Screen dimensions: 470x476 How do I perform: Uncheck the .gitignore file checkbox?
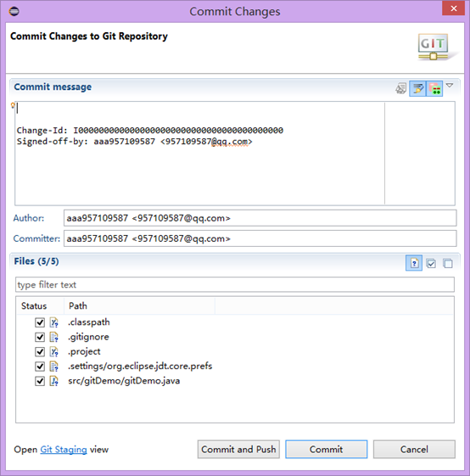click(x=40, y=337)
